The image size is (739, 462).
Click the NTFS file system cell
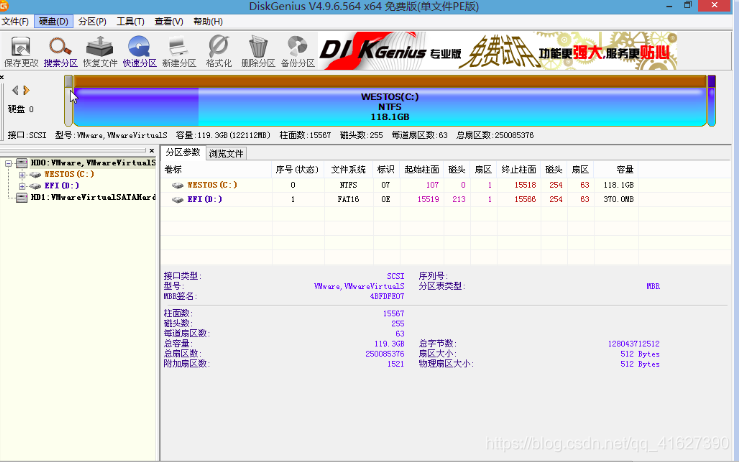click(x=348, y=185)
